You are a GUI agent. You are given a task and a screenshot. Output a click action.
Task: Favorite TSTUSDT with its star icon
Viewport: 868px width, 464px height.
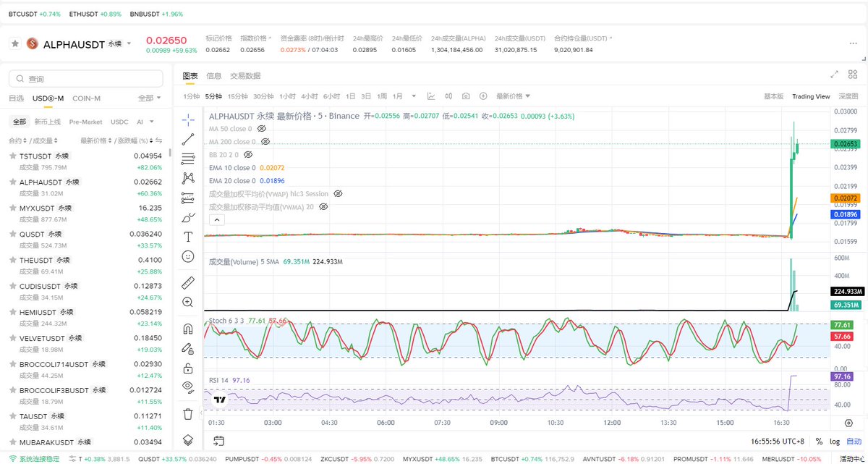point(13,156)
